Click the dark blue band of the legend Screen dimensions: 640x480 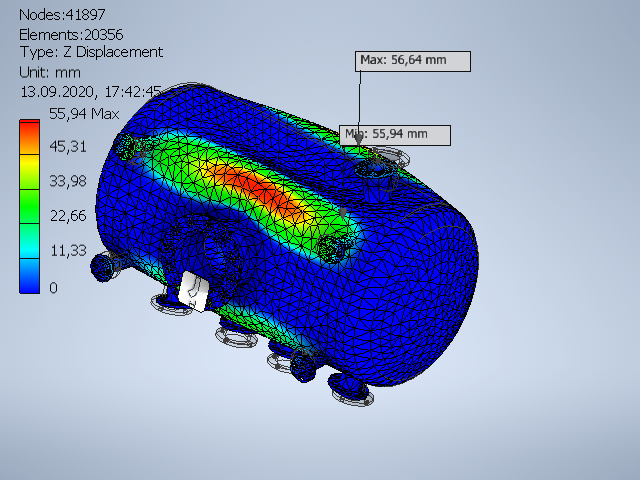[x=29, y=276]
